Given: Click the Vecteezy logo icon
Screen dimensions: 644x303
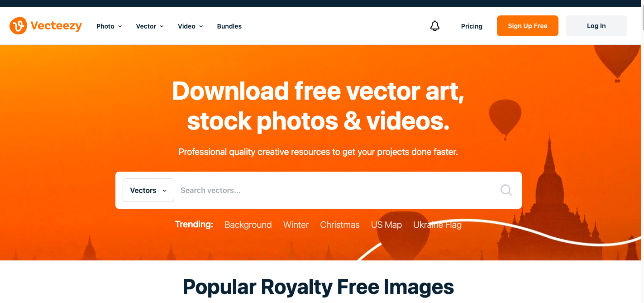Looking at the screenshot, I should pos(18,26).
